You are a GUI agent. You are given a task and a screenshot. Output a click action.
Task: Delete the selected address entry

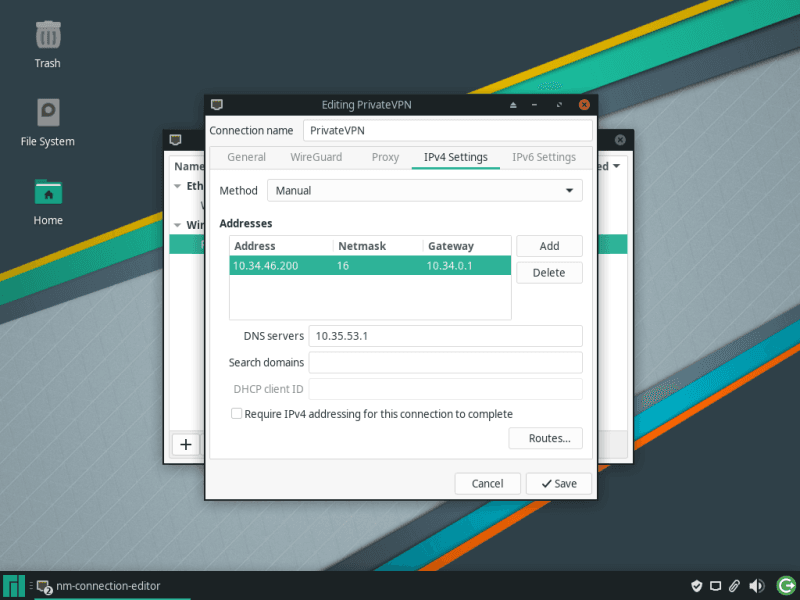[x=548, y=273]
